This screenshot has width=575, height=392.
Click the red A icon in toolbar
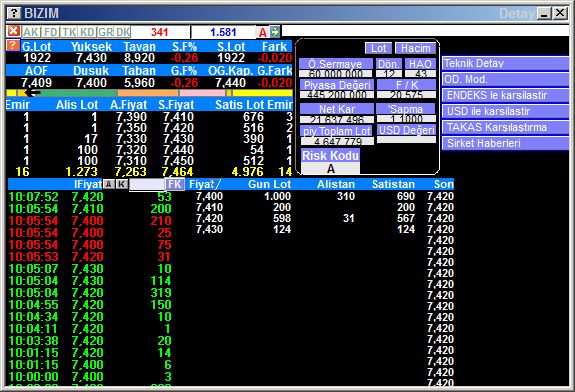(x=263, y=32)
